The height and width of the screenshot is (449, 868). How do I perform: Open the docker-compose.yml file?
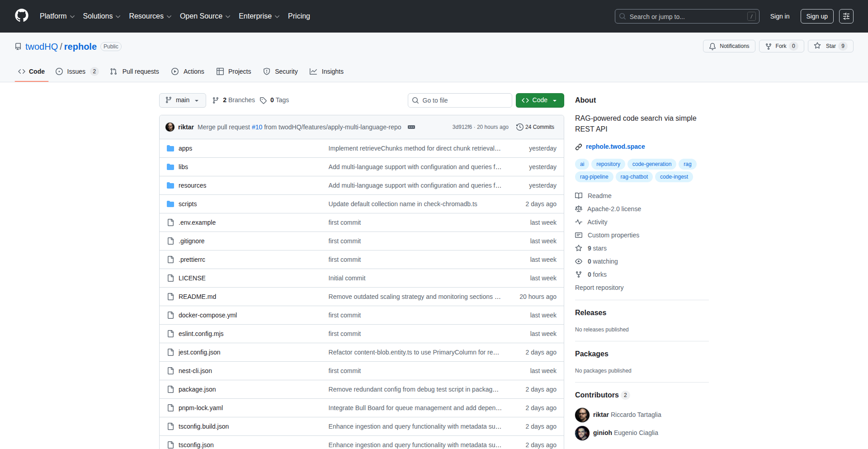[x=208, y=315]
